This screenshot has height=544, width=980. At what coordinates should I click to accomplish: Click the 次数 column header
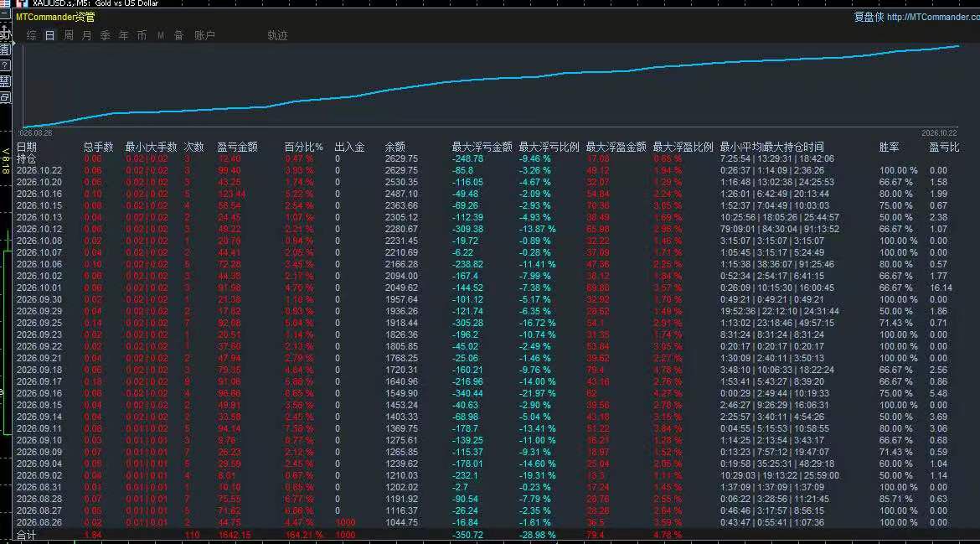point(193,147)
